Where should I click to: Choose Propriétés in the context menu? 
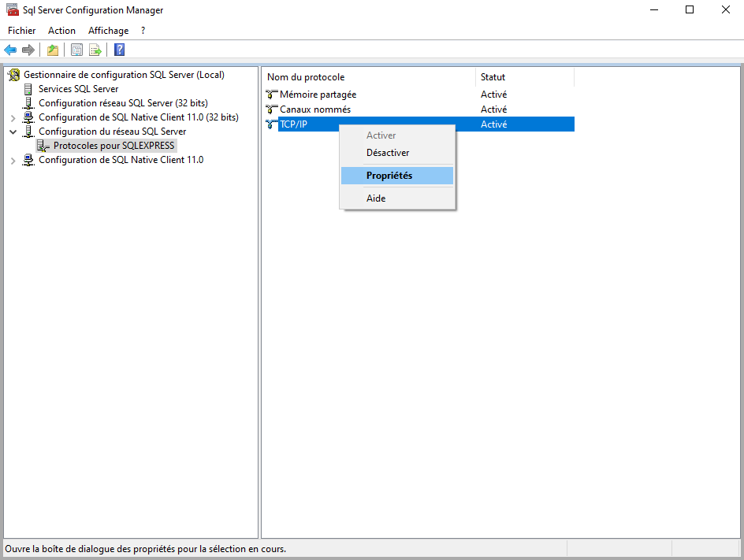tap(389, 176)
